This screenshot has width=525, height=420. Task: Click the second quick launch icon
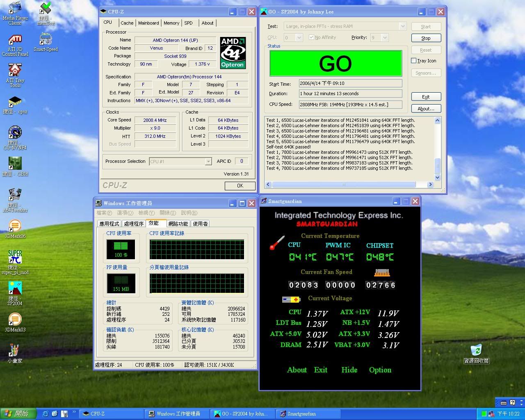pyautogui.click(x=55, y=413)
